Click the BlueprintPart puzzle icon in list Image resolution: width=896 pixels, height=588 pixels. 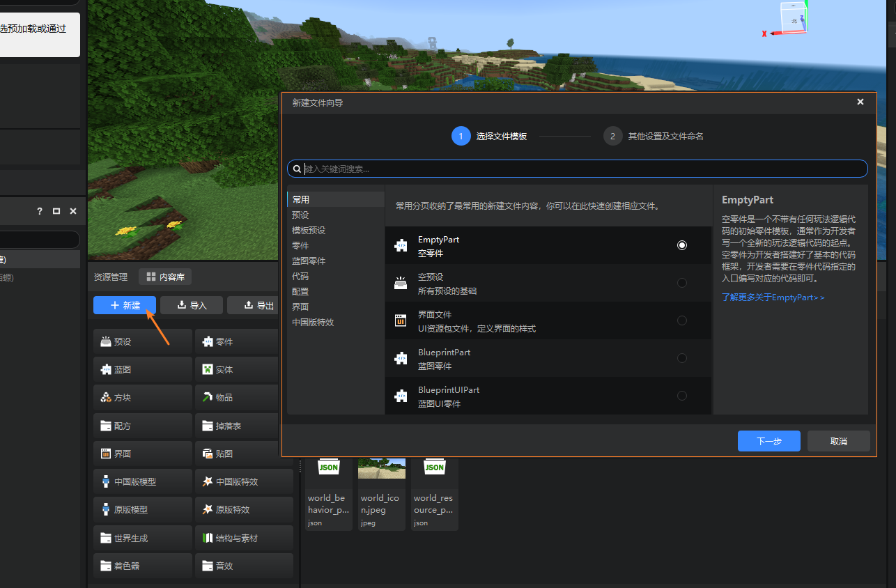click(401, 358)
